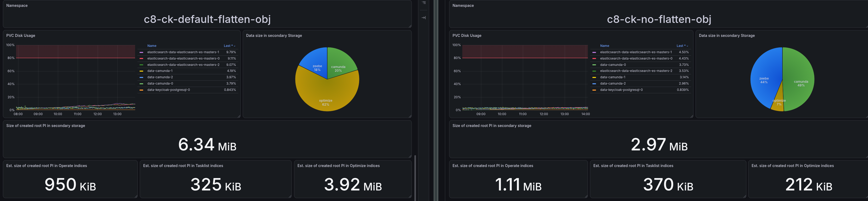Click the 950 KiB Operate indices value
868x201 pixels.
[x=70, y=185]
